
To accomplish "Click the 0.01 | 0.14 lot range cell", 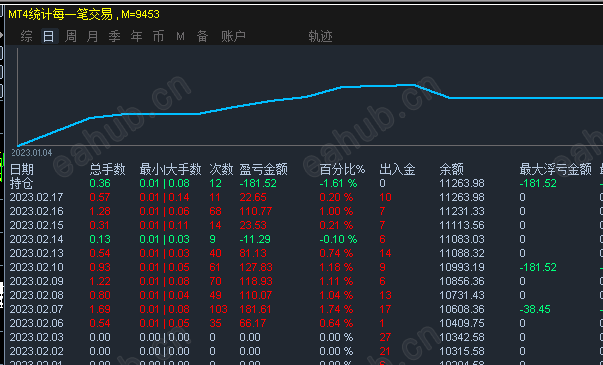I will [x=165, y=198].
